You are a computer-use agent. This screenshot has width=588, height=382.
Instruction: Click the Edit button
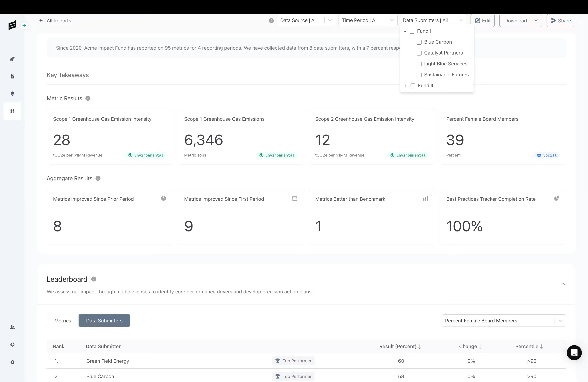[x=482, y=20]
